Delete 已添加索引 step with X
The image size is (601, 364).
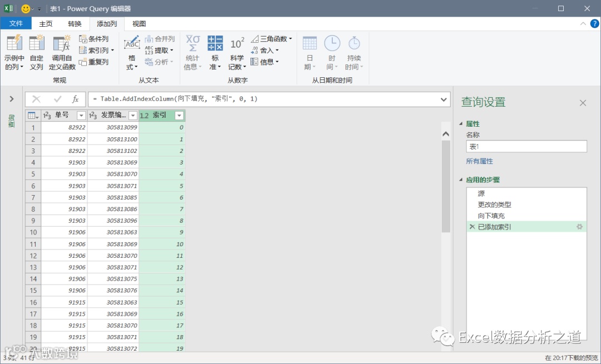[x=472, y=227]
